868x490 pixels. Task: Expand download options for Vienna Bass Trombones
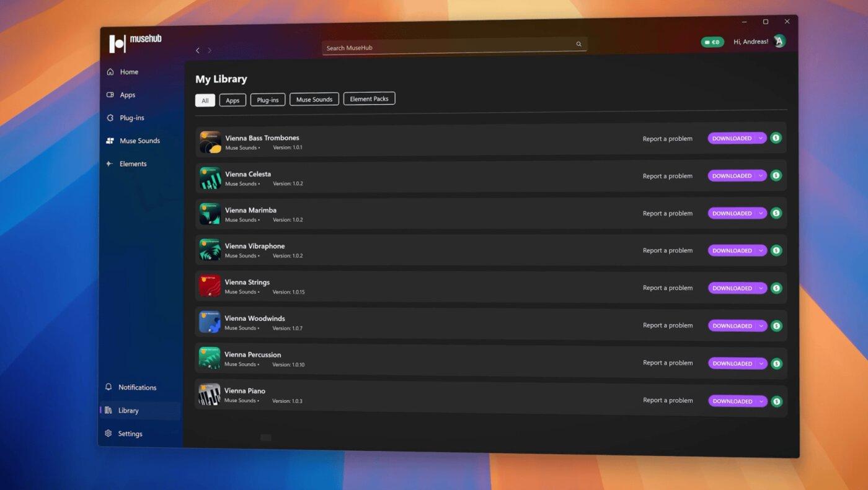761,139
